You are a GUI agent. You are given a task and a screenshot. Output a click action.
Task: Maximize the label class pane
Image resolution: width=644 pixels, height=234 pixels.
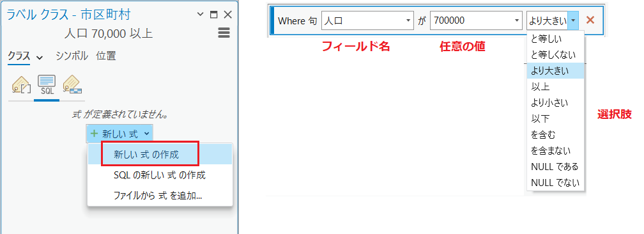click(213, 15)
